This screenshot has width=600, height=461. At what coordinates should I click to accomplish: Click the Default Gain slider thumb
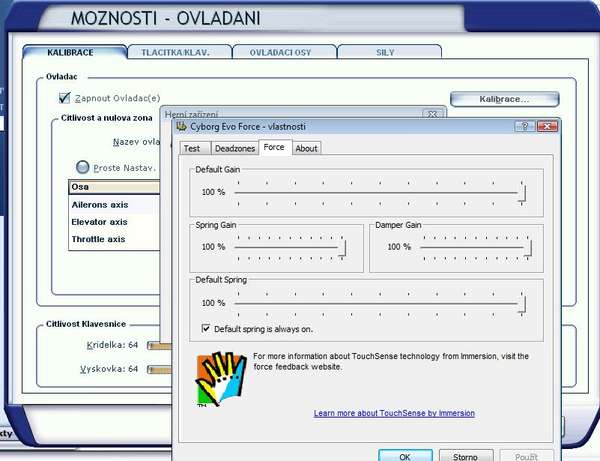(x=522, y=193)
